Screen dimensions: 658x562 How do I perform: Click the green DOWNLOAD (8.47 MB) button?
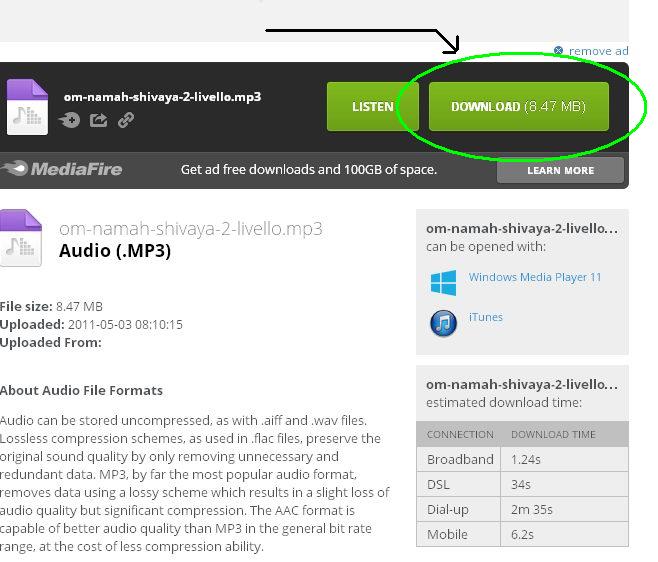pos(519,107)
